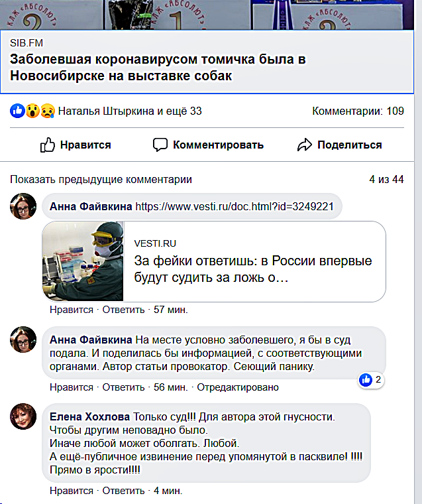Viewport: 422px width, 504px height.
Task: Click the speech bubble Комментировать icon
Action: [x=160, y=145]
